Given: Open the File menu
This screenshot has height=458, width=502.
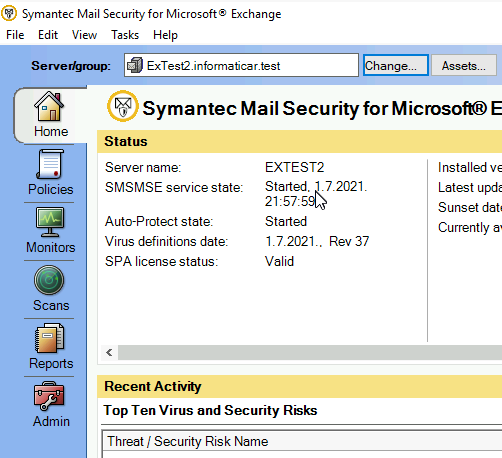Looking at the screenshot, I should pos(15,35).
